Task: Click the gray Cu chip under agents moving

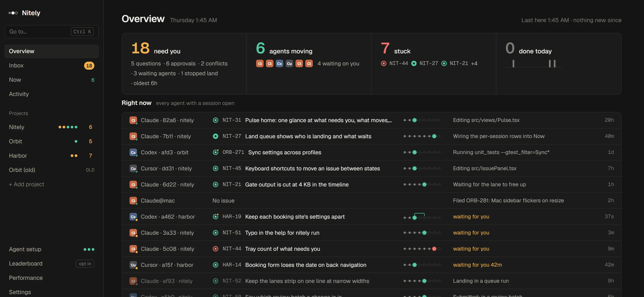Action: [x=289, y=64]
